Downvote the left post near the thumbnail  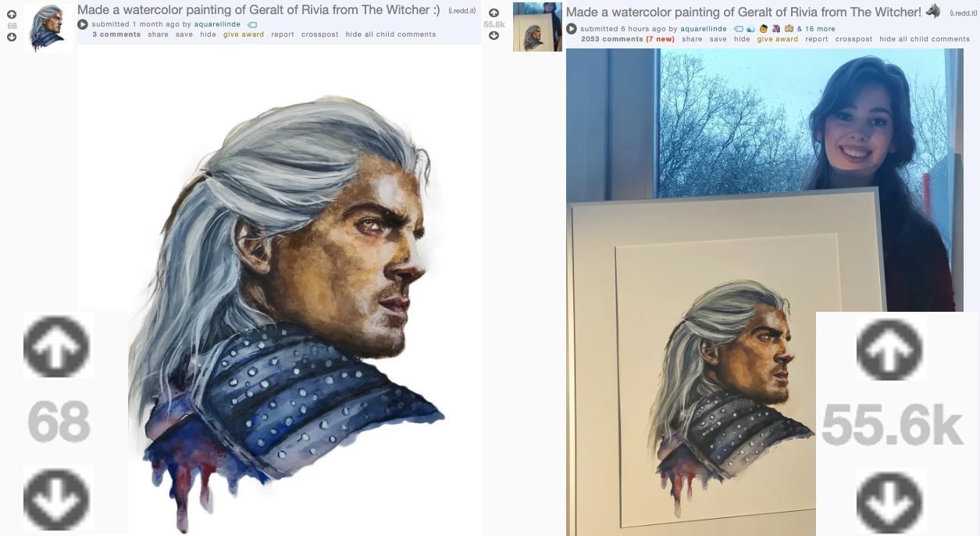point(12,38)
